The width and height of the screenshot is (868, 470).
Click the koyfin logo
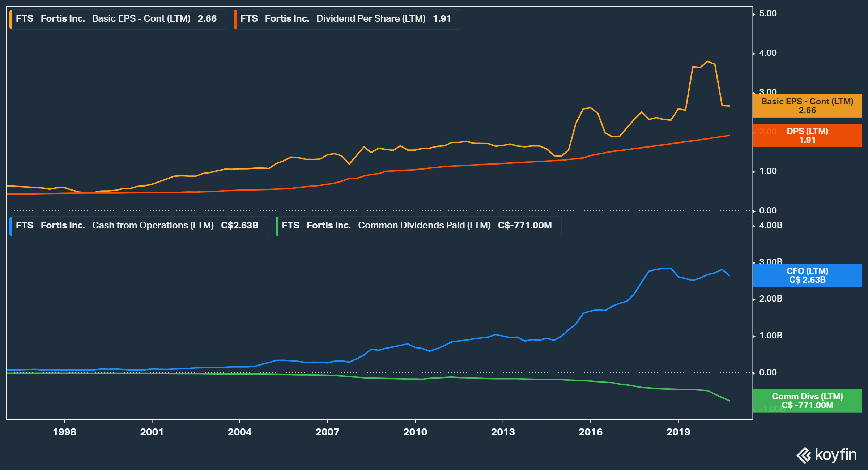tap(827, 455)
